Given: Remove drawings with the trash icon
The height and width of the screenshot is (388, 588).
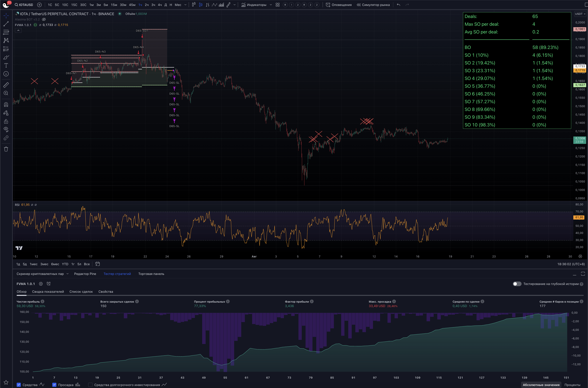Looking at the screenshot, I should 6,149.
